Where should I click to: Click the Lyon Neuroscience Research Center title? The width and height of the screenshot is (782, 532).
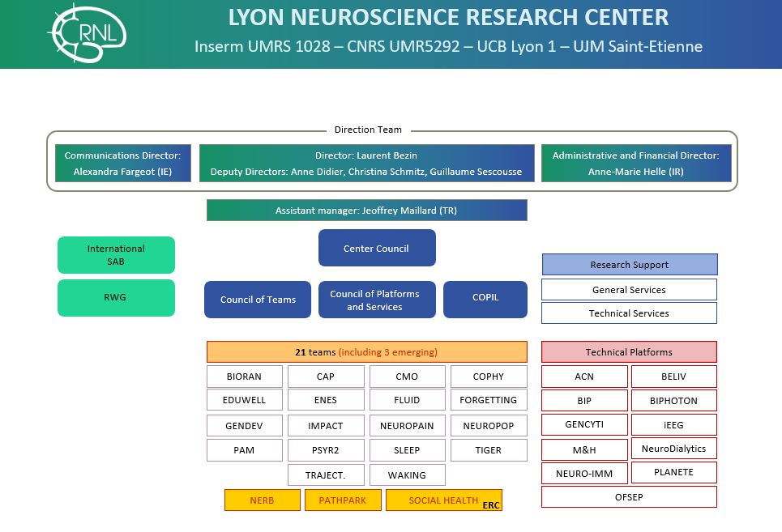click(448, 18)
